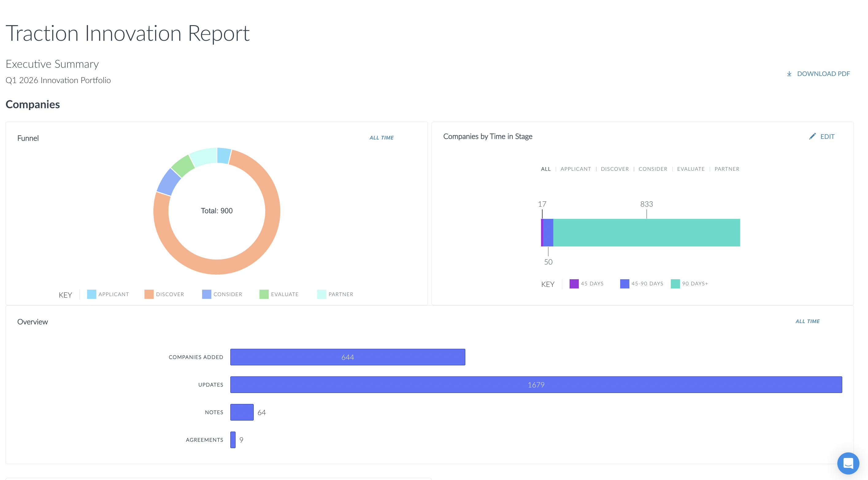Click Edit on Companies by Time in Stage
Image resolution: width=868 pixels, height=480 pixels.
click(827, 136)
